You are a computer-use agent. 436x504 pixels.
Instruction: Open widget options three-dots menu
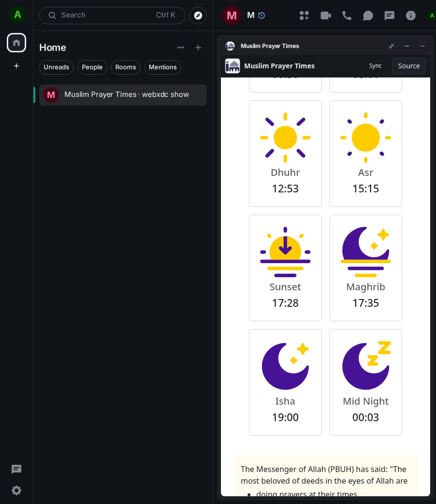click(x=422, y=46)
